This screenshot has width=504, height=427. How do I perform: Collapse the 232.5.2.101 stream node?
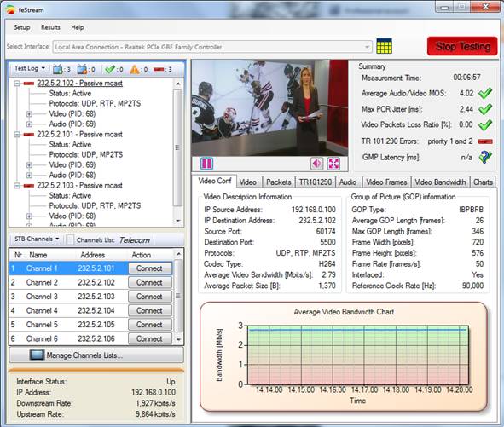[17, 135]
